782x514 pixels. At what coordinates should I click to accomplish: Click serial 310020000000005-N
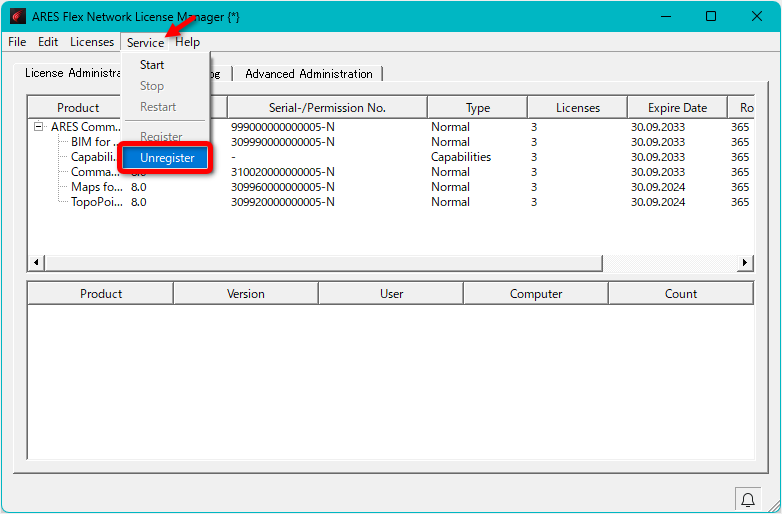tap(282, 172)
